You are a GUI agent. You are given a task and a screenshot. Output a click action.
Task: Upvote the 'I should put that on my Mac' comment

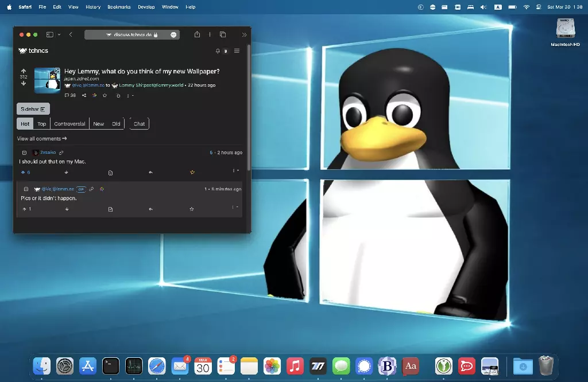26,172
